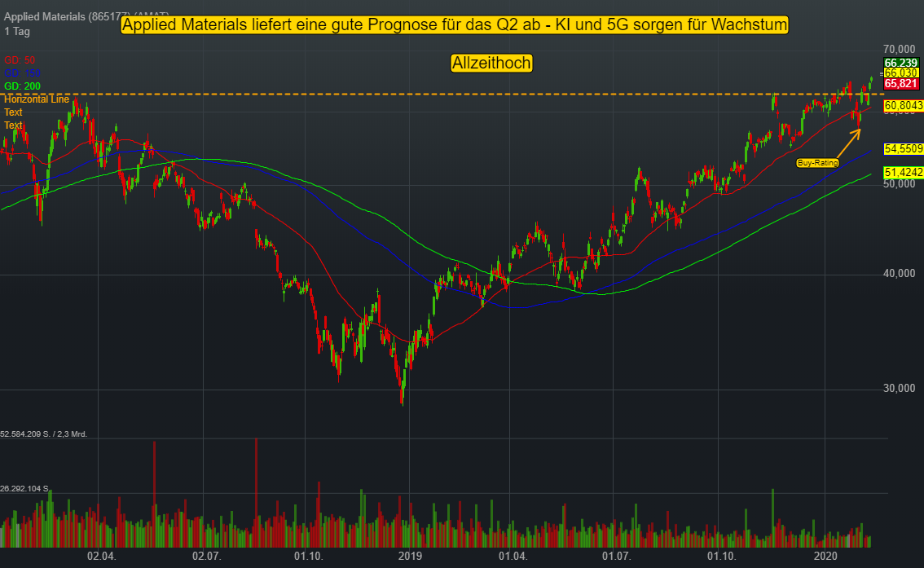This screenshot has height=568, width=924.
Task: Select the 51,4242 GD 200 value tag
Action: (x=904, y=172)
